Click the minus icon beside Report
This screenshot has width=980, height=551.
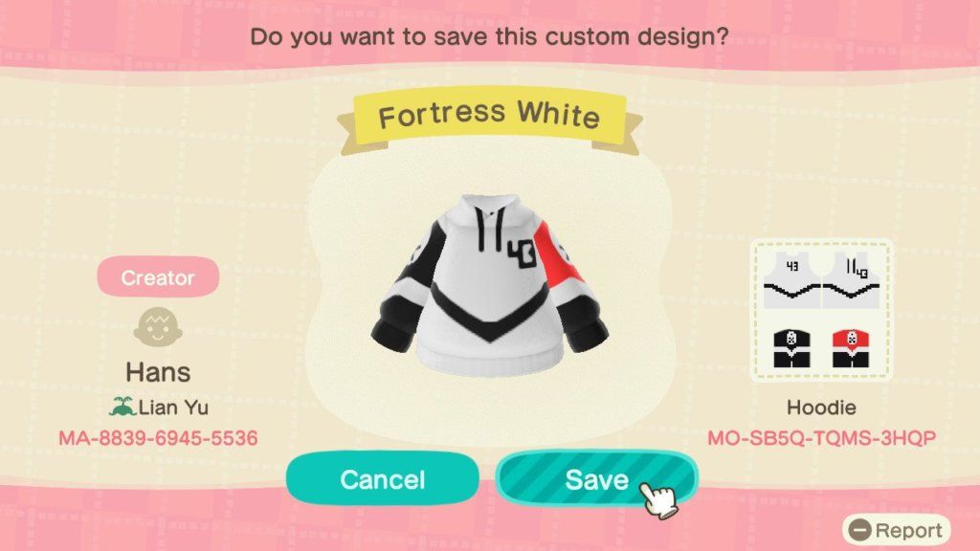click(860, 530)
